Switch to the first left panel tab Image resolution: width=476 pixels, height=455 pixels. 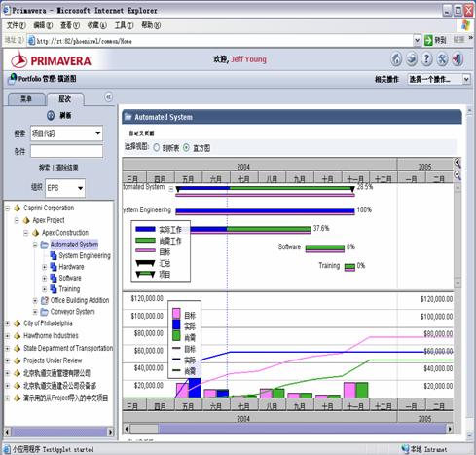[26, 99]
